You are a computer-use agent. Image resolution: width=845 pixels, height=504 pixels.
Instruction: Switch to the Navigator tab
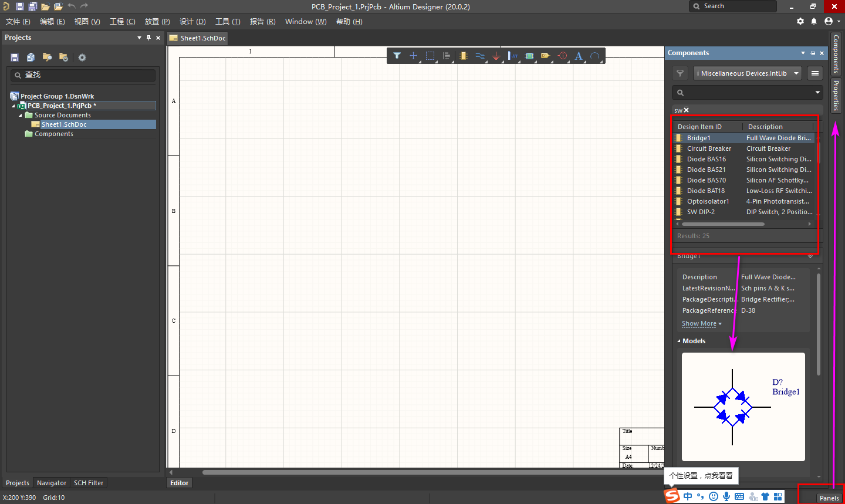click(x=52, y=483)
